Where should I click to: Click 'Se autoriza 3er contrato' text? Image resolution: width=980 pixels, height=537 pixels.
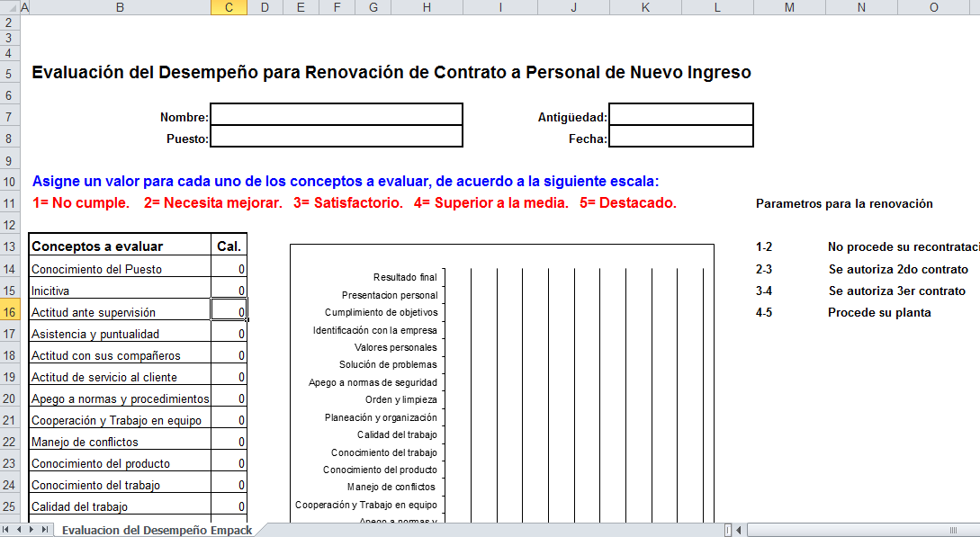coord(897,291)
